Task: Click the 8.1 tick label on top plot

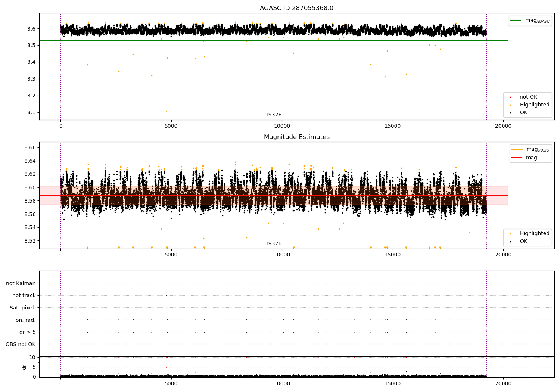Action: tap(31, 112)
